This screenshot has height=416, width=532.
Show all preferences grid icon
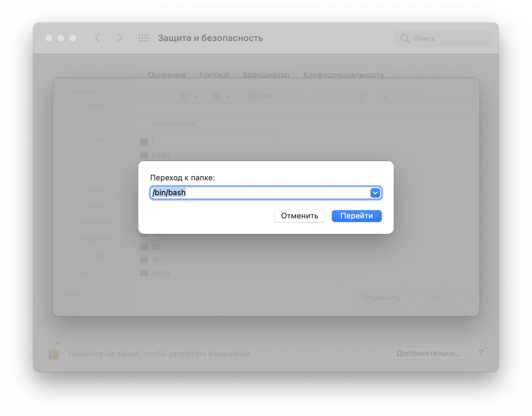click(x=143, y=38)
